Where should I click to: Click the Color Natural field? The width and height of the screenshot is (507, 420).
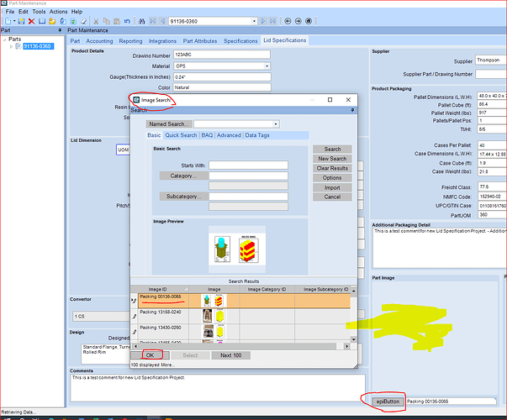[222, 87]
